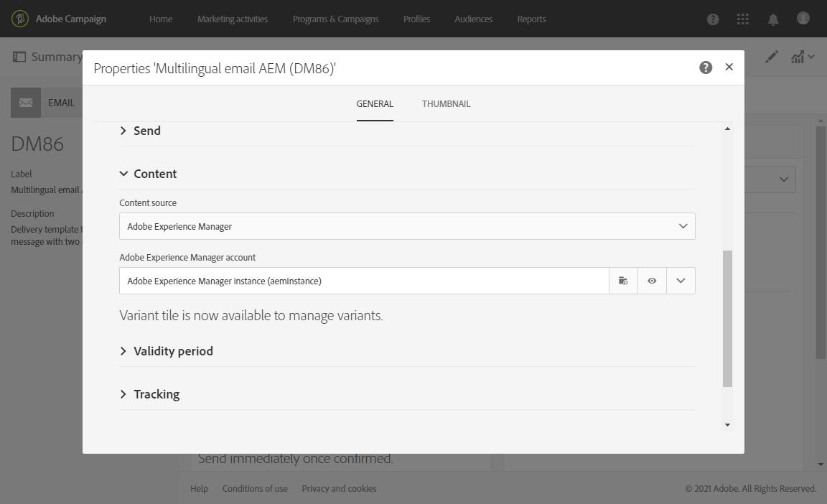Click the dialog title 'Properties Multilingual email AEM'

(x=215, y=68)
